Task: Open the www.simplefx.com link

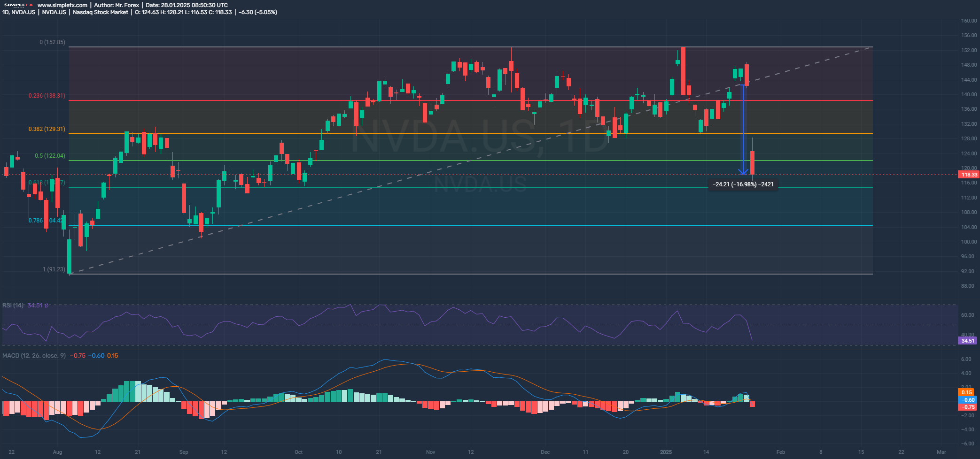Action: pos(62,5)
